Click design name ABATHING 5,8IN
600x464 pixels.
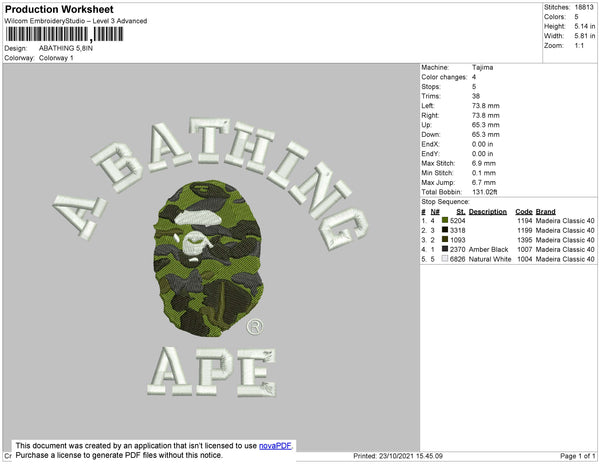66,48
